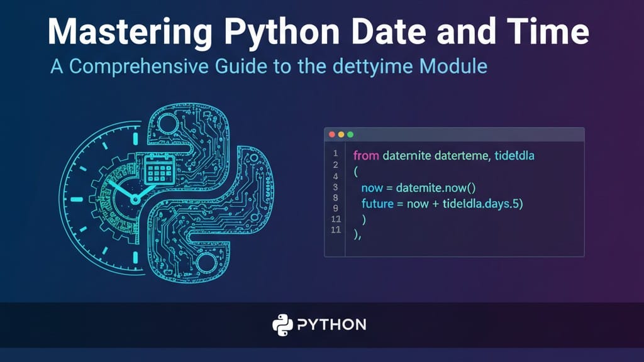Open the code editor title bar

click(453, 133)
